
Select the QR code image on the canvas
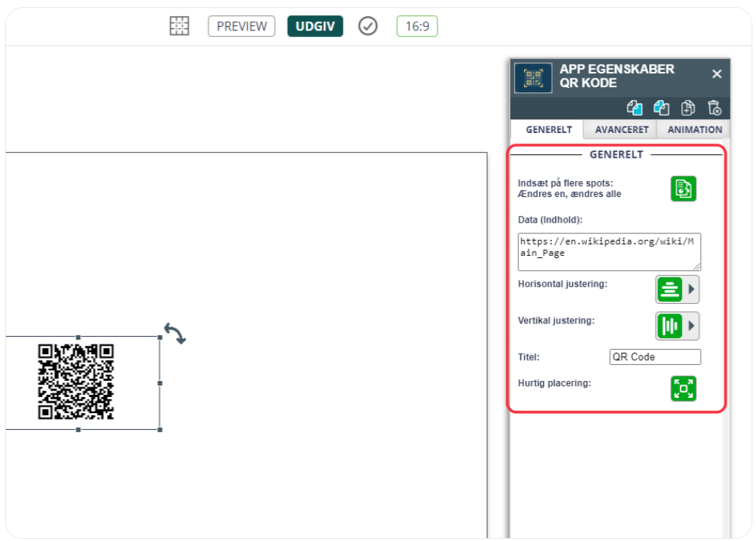coord(76,382)
